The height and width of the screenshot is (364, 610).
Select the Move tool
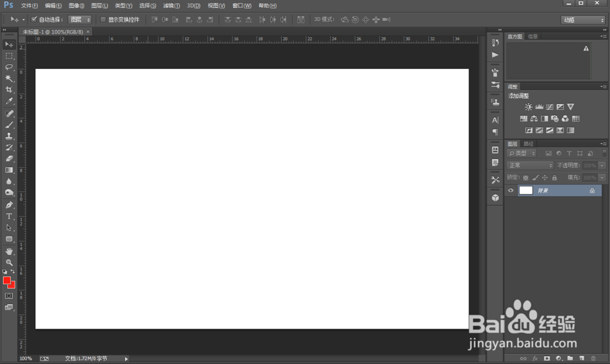point(9,45)
